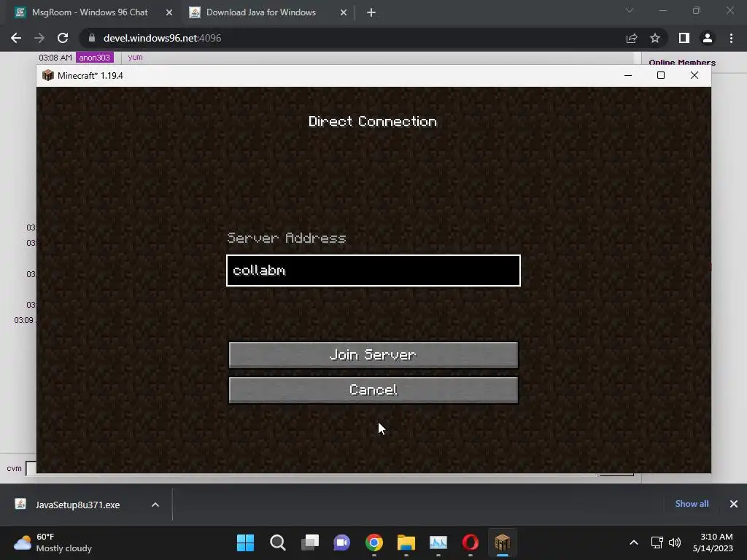Viewport: 747px width, 560px height.
Task: View site security lock info
Action: point(92,38)
